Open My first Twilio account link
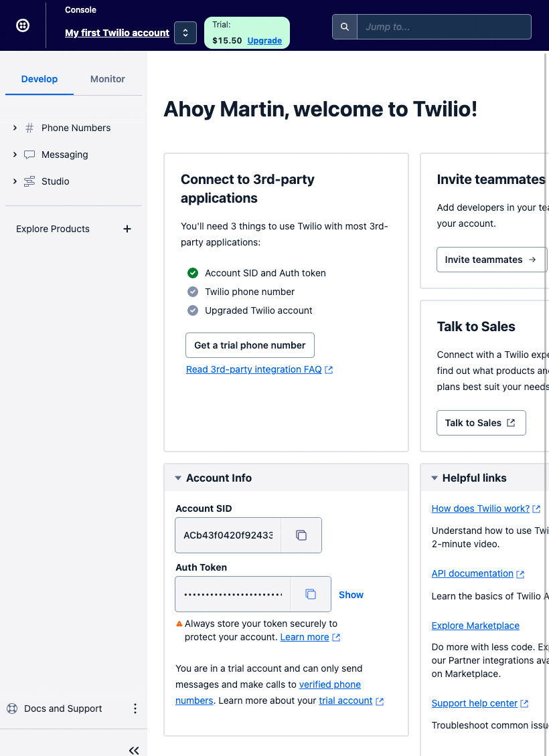This screenshot has width=549, height=756. (117, 33)
